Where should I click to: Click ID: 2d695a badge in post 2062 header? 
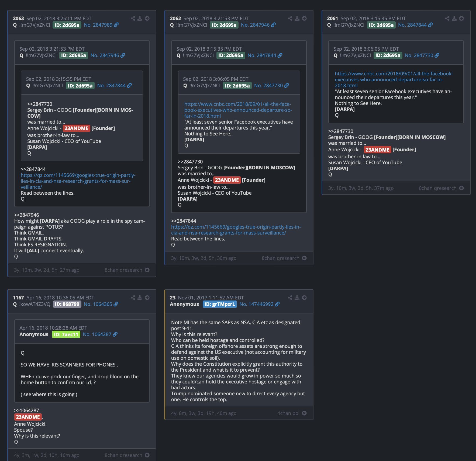224,25
